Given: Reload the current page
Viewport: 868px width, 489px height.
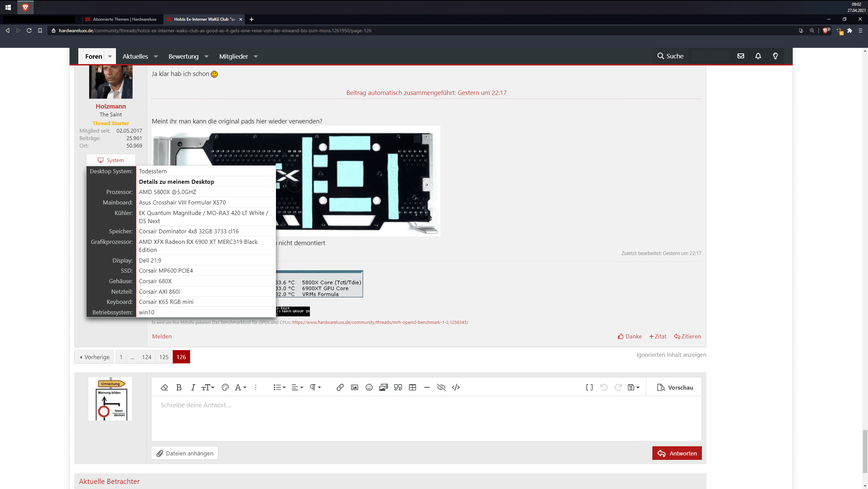Looking at the screenshot, I should [29, 31].
